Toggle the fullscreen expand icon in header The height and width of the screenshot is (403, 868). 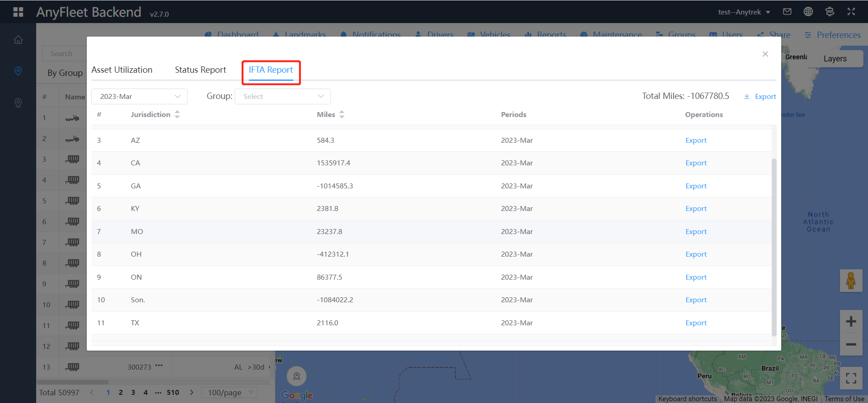point(851,12)
